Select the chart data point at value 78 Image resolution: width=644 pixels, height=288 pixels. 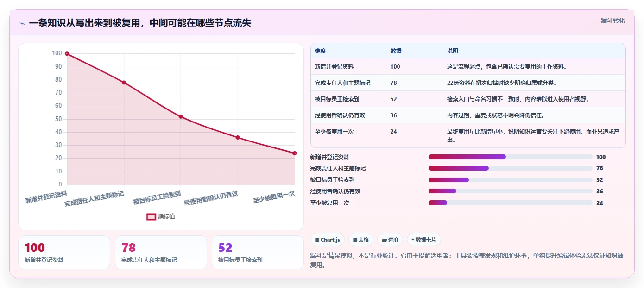pyautogui.click(x=124, y=83)
